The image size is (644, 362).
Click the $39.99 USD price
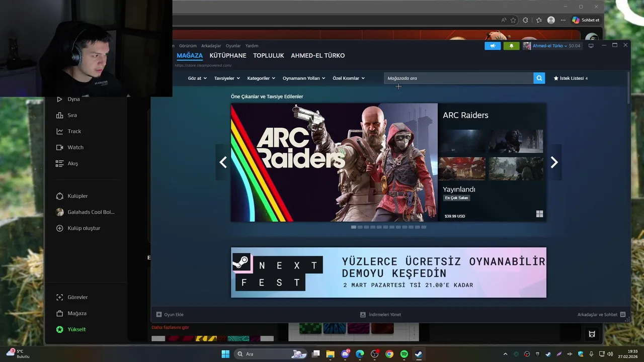455,216
